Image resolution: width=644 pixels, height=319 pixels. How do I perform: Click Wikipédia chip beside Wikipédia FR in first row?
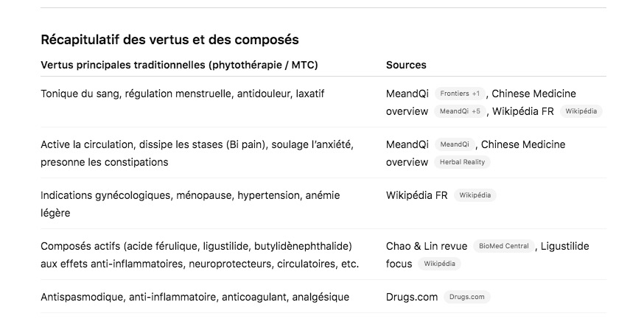581,111
